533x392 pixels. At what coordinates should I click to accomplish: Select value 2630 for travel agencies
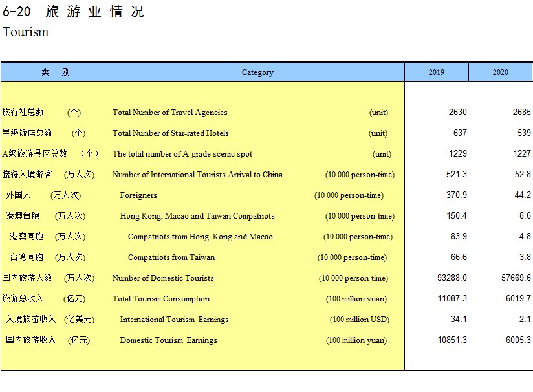[457, 112]
